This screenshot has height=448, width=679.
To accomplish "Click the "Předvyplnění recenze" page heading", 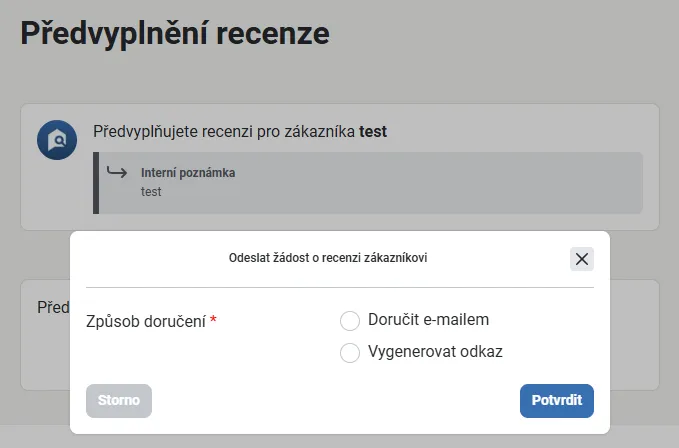I will tap(175, 33).
